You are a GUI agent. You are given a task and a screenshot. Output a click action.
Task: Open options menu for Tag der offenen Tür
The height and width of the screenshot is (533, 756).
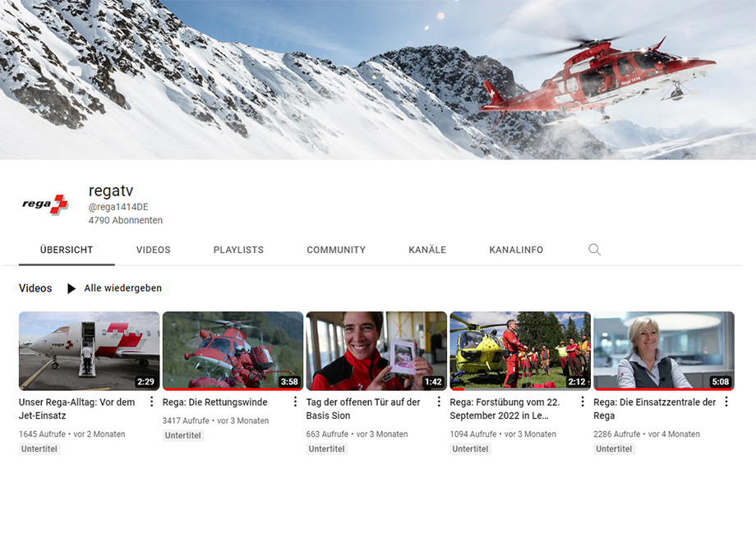point(438,403)
